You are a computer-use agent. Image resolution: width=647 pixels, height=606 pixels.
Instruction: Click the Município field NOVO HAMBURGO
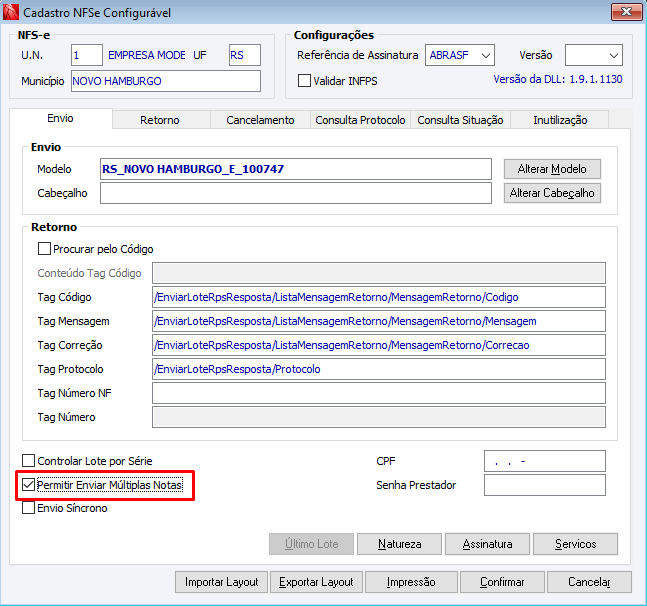tap(165, 81)
